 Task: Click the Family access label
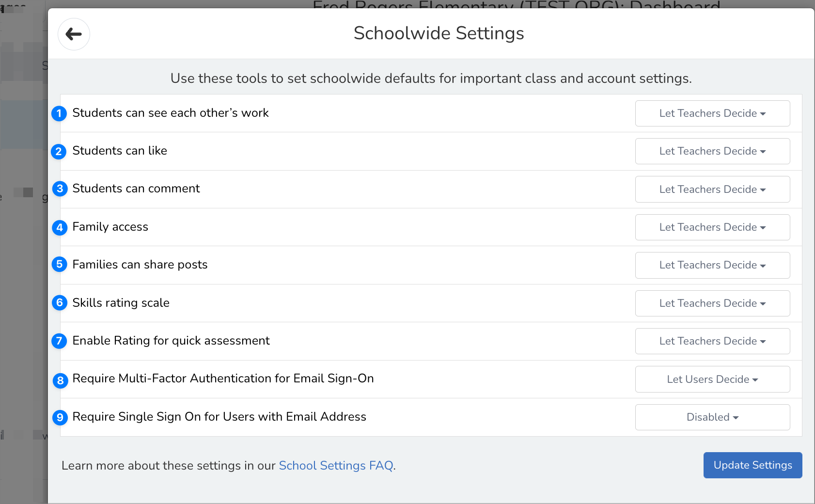pos(110,227)
